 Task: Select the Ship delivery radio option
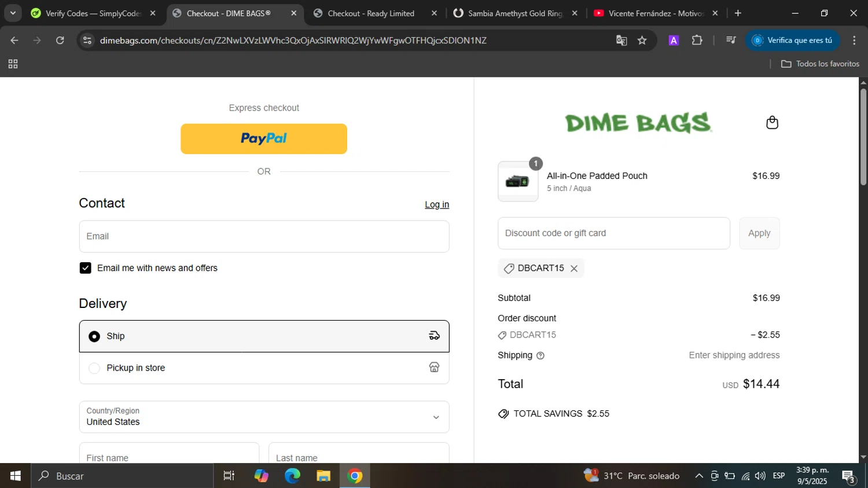click(x=94, y=336)
